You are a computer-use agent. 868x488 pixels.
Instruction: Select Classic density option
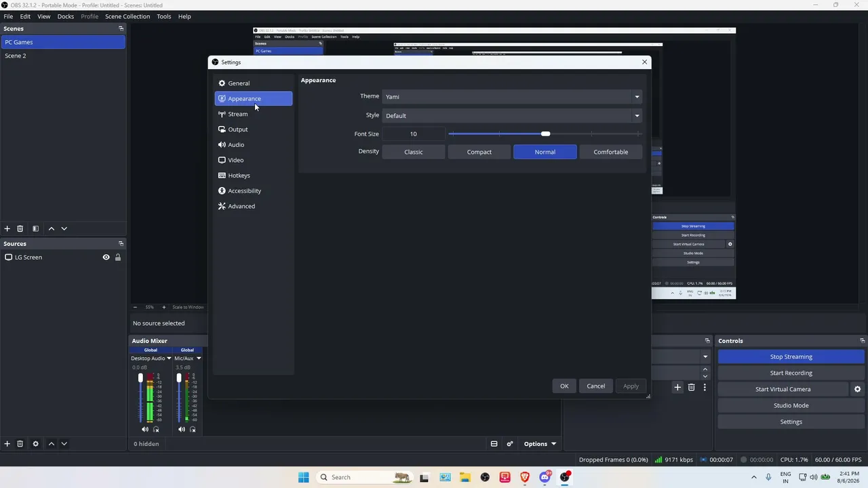click(414, 152)
